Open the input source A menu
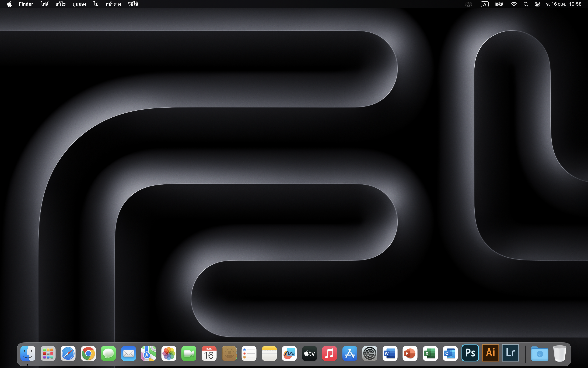This screenshot has height=368, width=588. tap(485, 4)
